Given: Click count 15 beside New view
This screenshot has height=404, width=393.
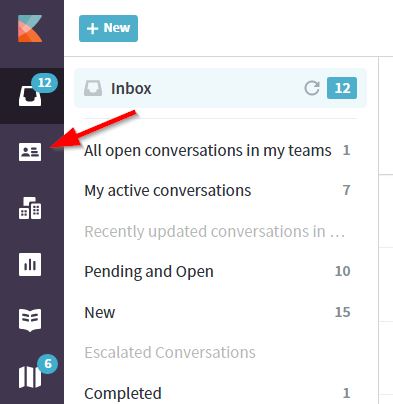Looking at the screenshot, I should point(343,312).
